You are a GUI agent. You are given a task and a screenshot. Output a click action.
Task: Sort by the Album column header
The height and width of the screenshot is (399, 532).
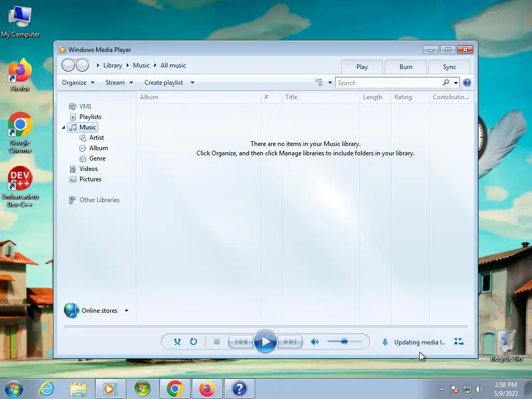(199, 97)
